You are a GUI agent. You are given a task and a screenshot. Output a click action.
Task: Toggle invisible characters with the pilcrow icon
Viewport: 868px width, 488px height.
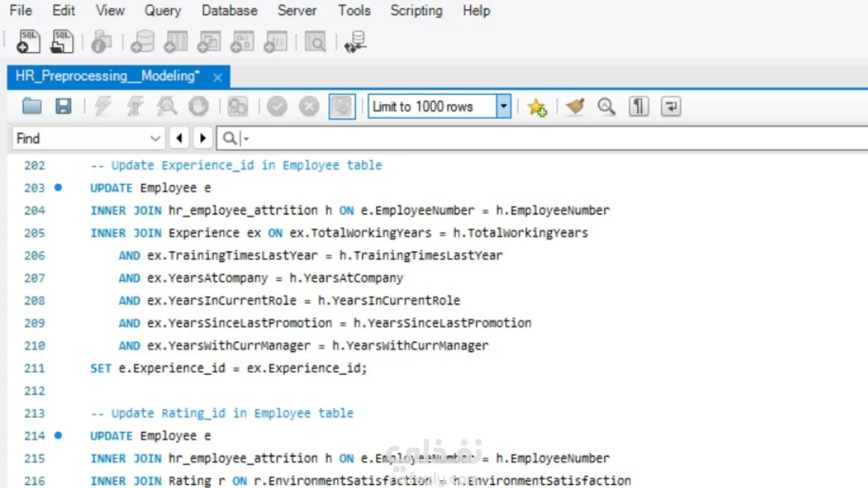[638, 107]
